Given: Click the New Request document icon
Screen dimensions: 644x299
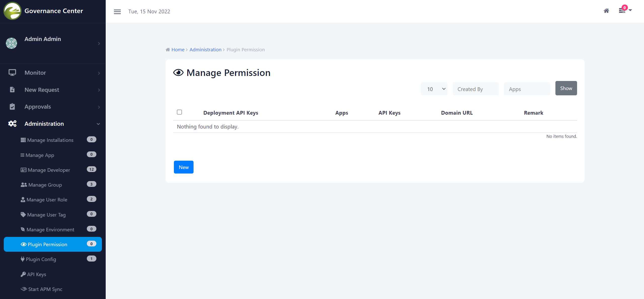Looking at the screenshot, I should pos(12,90).
